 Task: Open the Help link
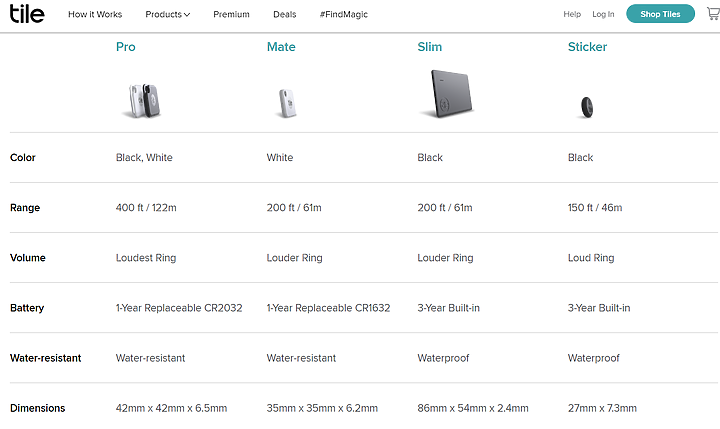click(x=572, y=14)
